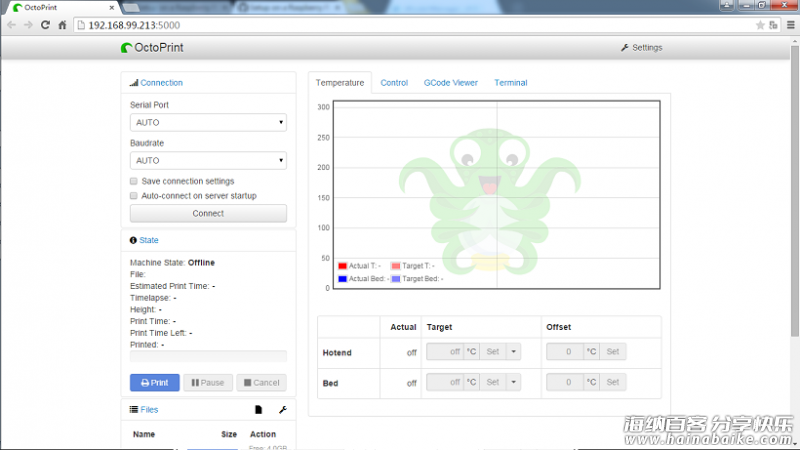Open Settings in the navbar
This screenshot has width=800, height=450.
(641, 47)
